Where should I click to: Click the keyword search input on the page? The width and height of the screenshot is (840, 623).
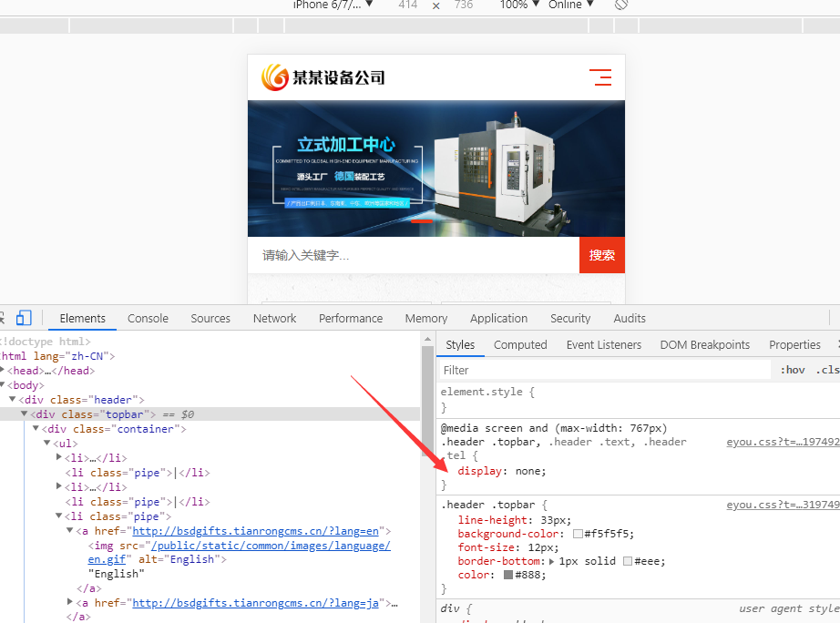(x=413, y=255)
